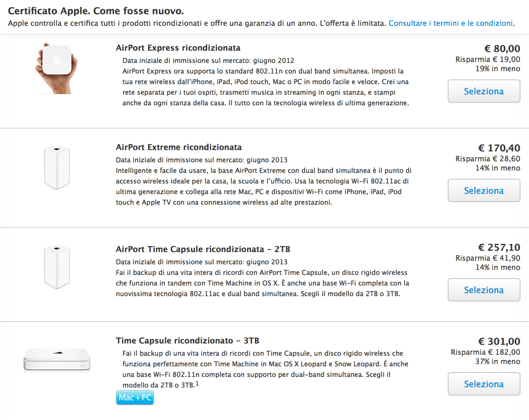
Task: Open the AirPort Extreme ricondizionata title
Action: coord(179,147)
